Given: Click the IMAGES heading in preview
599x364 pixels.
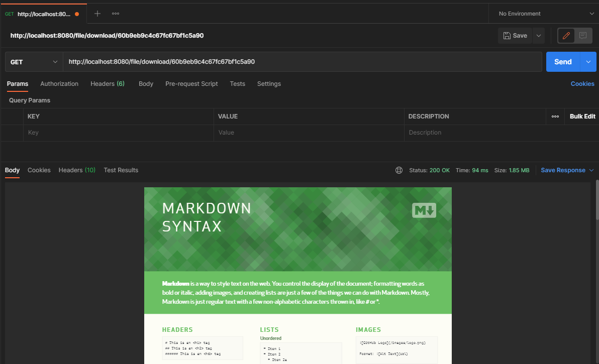Looking at the screenshot, I should pyautogui.click(x=368, y=330).
